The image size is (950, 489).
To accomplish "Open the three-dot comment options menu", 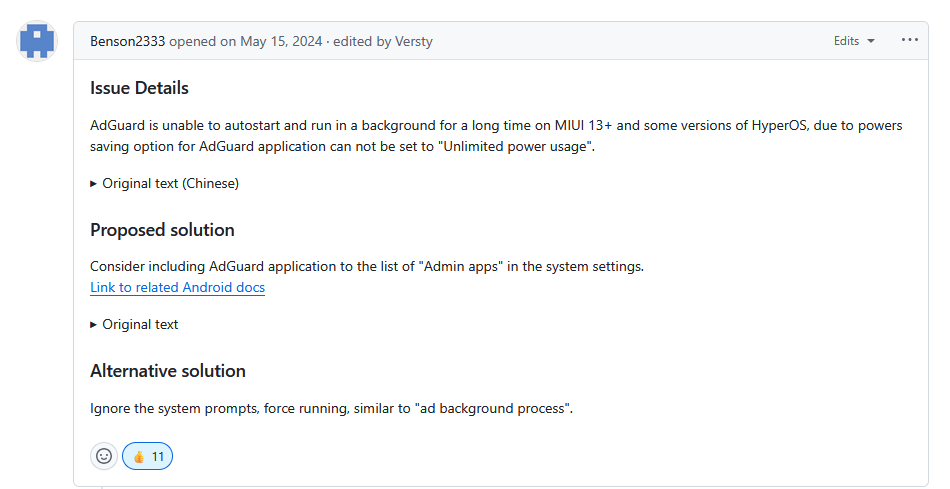I will tap(909, 40).
